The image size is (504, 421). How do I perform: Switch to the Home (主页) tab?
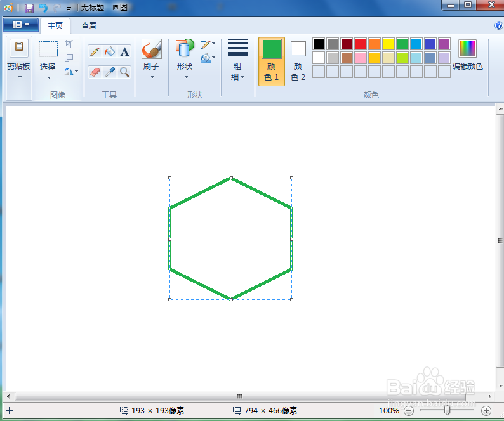click(55, 26)
